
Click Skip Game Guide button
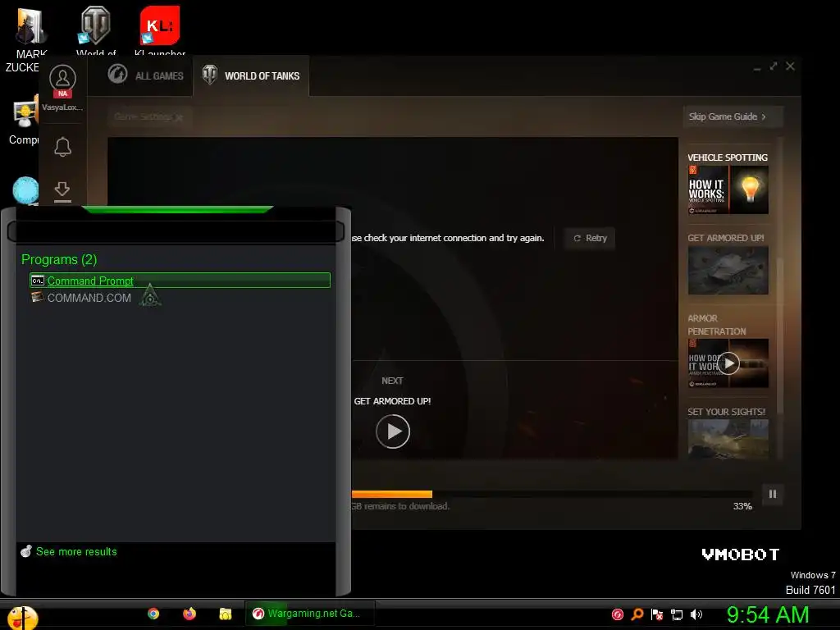[x=733, y=116]
